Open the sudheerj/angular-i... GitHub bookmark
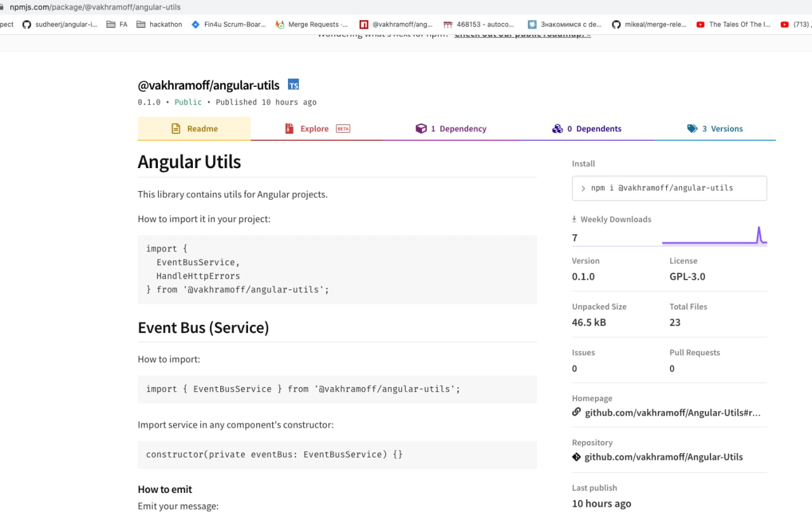The width and height of the screenshot is (812, 512). 60,24
